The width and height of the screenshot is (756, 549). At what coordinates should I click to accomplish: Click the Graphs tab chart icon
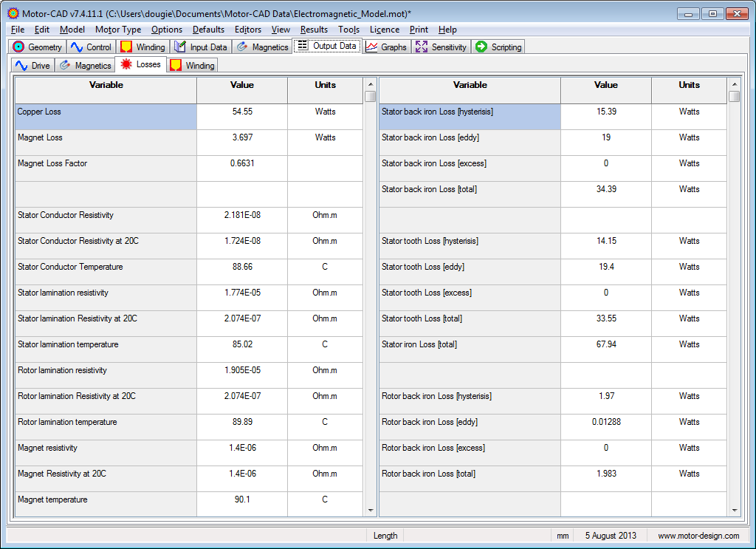(x=372, y=47)
